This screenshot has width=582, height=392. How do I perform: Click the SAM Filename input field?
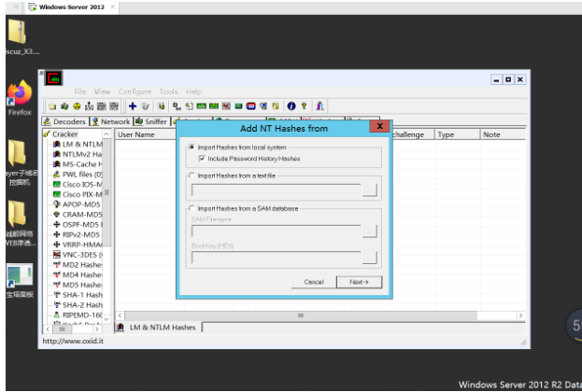pyautogui.click(x=276, y=231)
